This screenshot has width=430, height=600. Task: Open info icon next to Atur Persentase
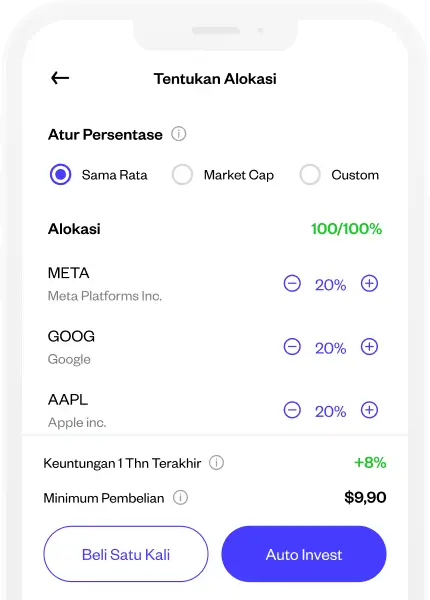179,134
